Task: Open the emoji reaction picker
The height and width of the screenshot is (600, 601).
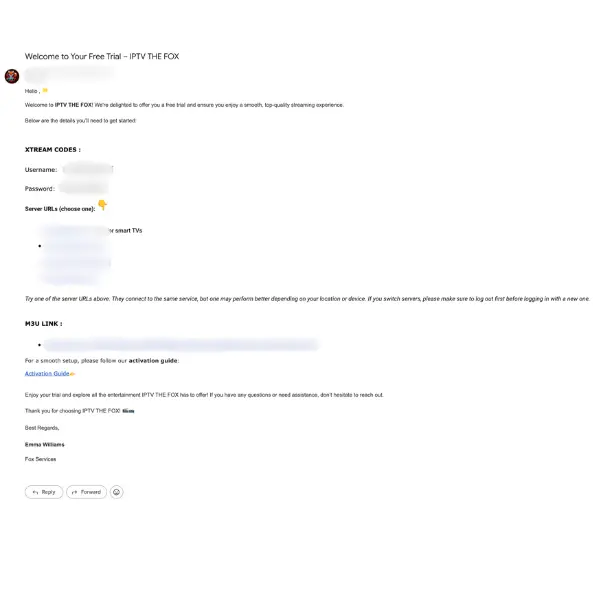Action: pyautogui.click(x=117, y=492)
